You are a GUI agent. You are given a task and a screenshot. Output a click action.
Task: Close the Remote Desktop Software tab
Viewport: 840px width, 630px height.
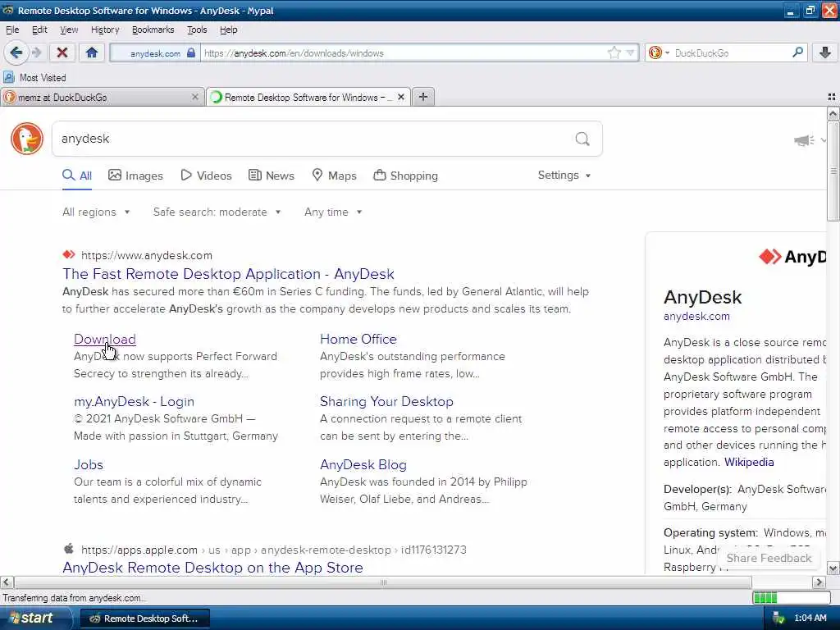[x=400, y=97]
